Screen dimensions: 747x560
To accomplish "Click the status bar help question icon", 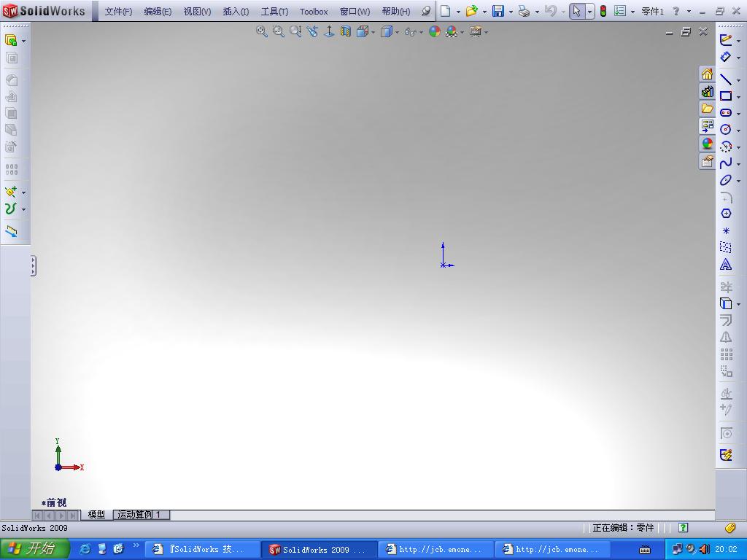I will point(683,527).
